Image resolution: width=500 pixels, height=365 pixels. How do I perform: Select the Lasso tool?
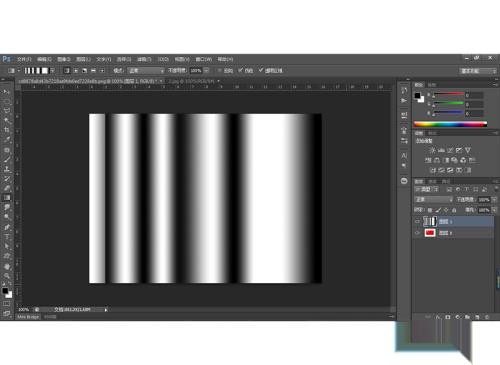coord(6,111)
